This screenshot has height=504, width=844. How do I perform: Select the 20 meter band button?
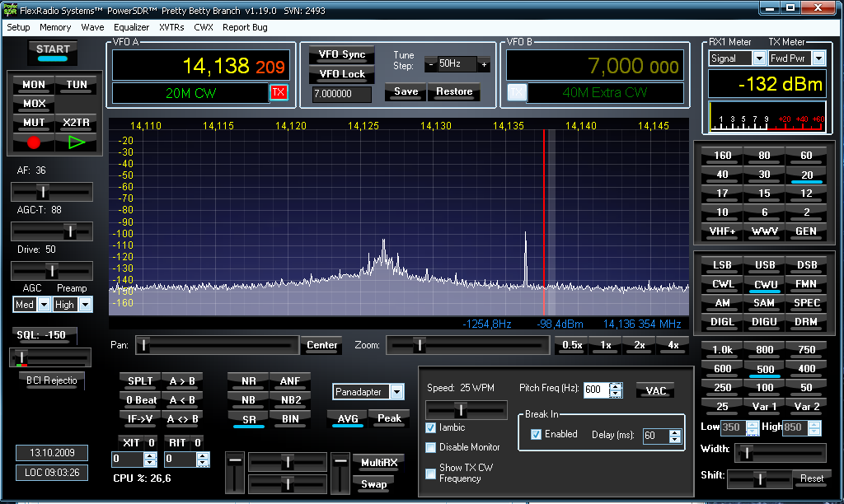[x=806, y=175]
